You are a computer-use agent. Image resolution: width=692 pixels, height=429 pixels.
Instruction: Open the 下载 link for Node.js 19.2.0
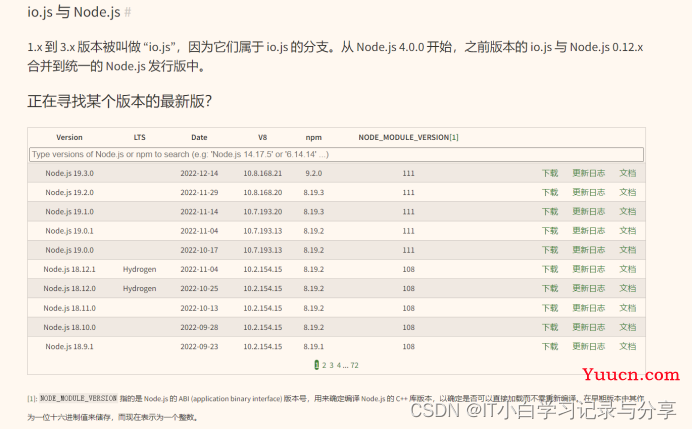point(550,192)
